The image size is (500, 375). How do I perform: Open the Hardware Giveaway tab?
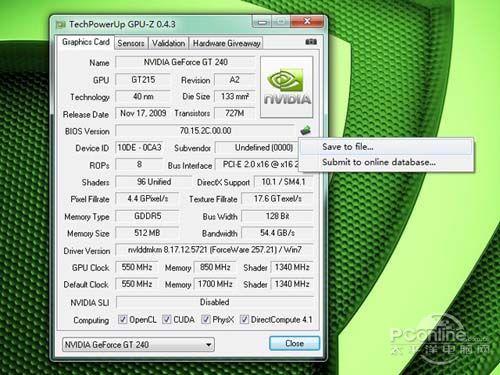coord(226,43)
